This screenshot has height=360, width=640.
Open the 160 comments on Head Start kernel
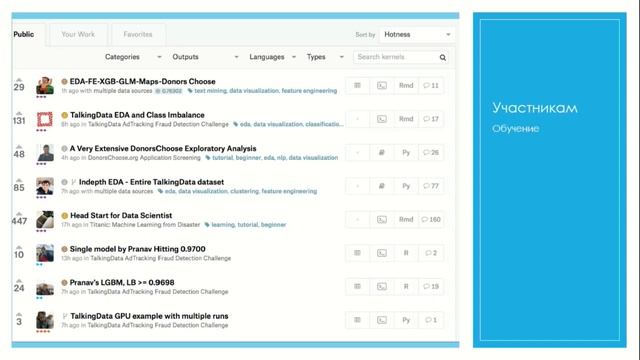431,219
